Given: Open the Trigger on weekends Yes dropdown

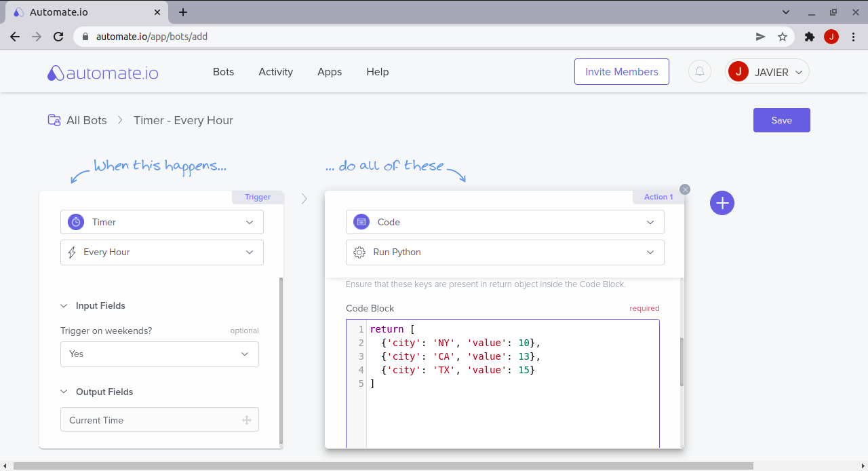Looking at the screenshot, I should pos(159,354).
